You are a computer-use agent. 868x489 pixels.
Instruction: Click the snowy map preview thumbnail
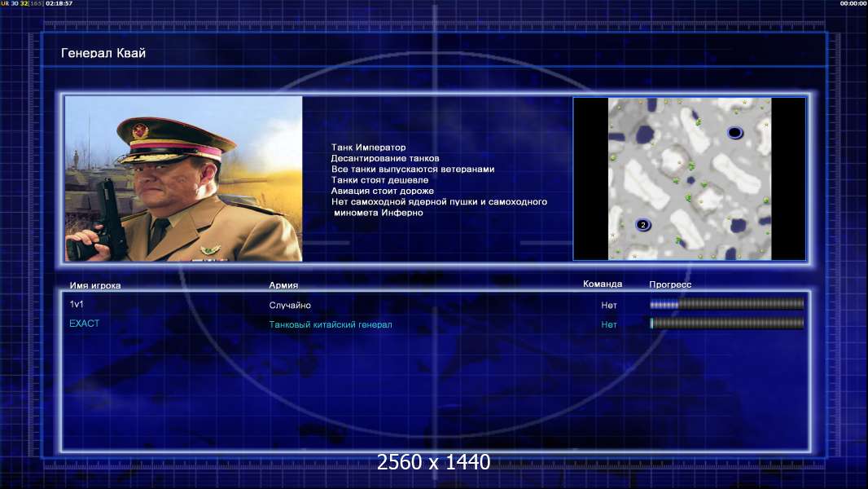(689, 178)
